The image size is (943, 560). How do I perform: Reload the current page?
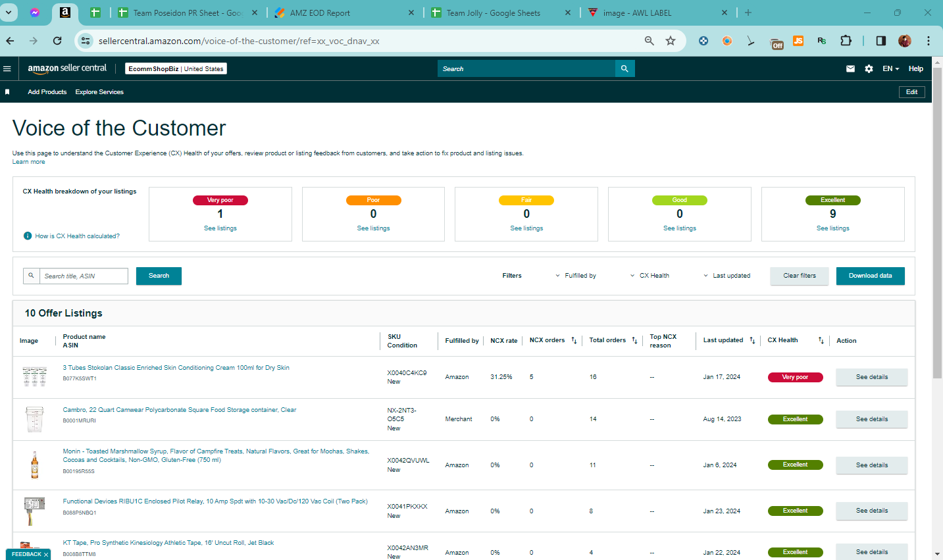57,41
